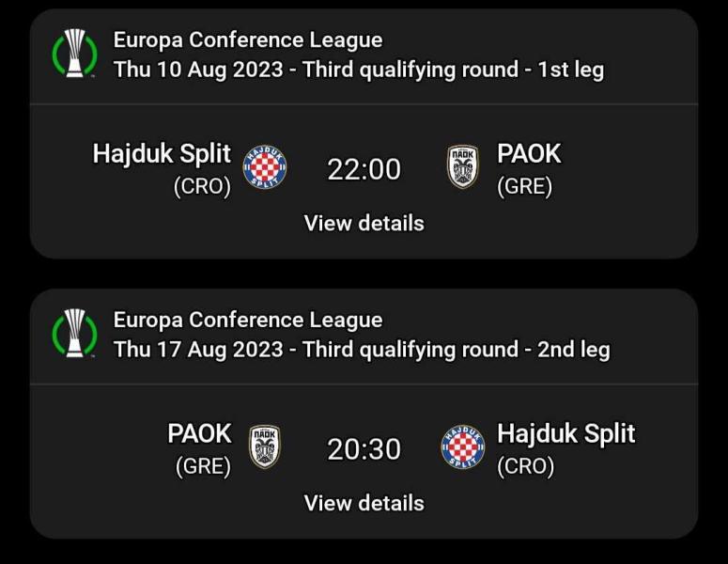Screen dimensions: 728x564
Task: Click the (CRO) label in the 1st leg card
Action: pyautogui.click(x=202, y=186)
